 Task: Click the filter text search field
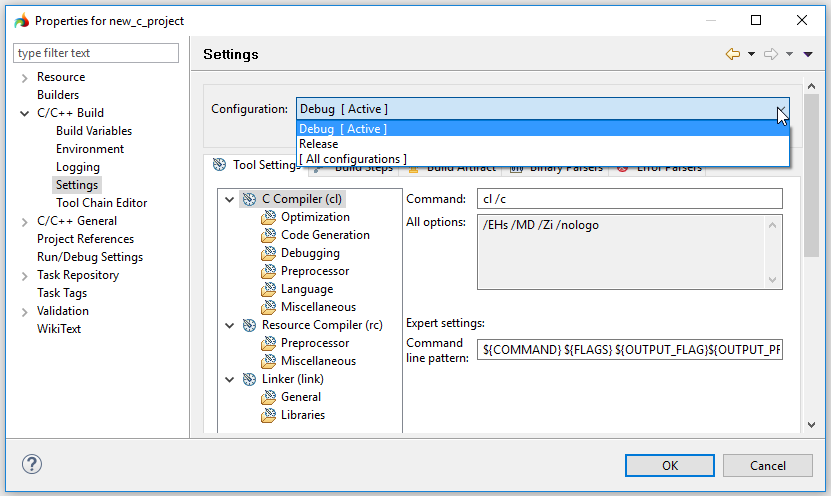tap(96, 53)
